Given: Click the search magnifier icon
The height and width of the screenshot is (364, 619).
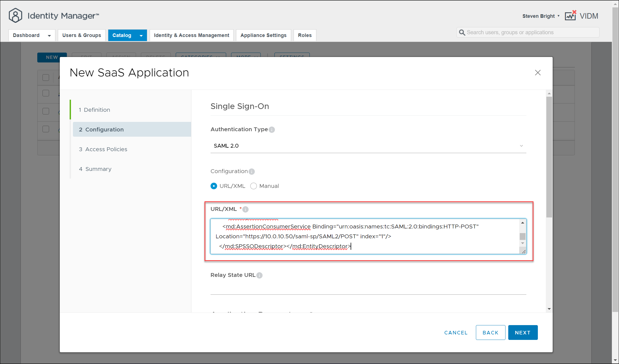Looking at the screenshot, I should [462, 33].
